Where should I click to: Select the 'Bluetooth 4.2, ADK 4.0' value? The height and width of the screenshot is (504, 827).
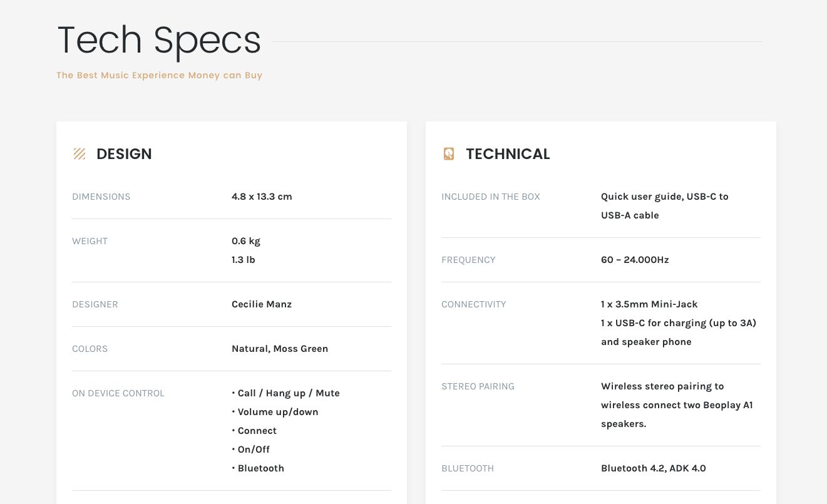click(x=654, y=468)
